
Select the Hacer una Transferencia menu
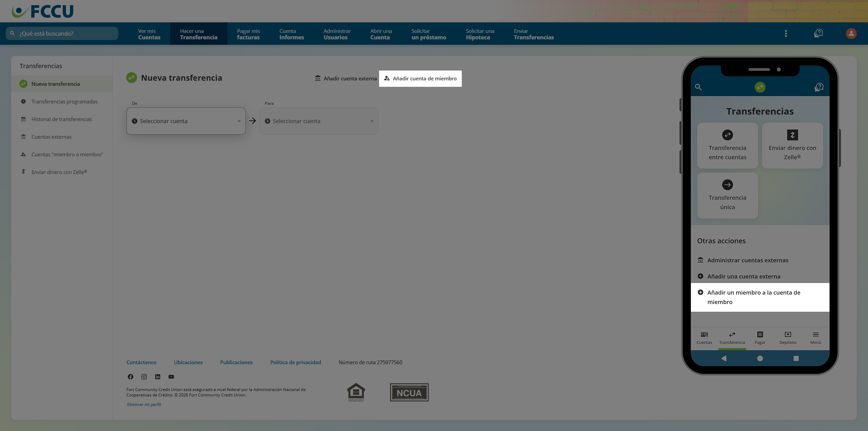[x=199, y=34]
